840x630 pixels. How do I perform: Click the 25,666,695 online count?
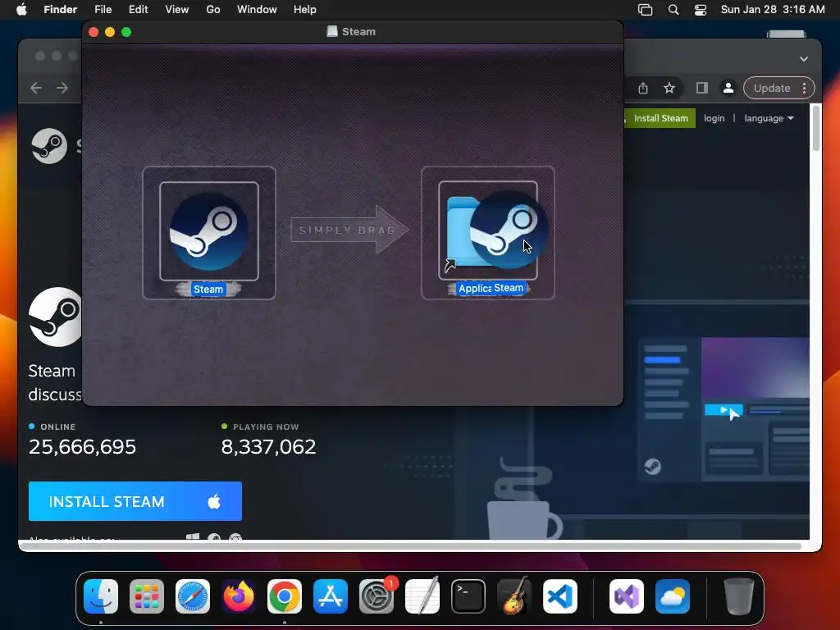coord(82,446)
